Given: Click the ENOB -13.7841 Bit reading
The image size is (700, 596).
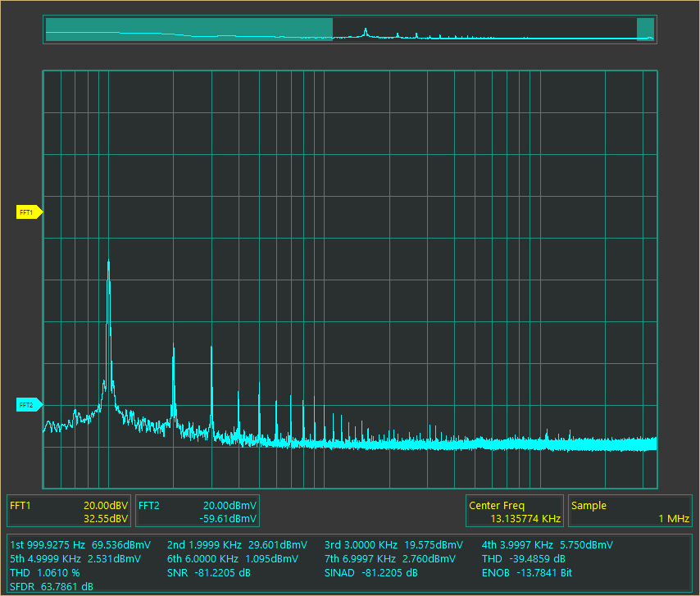Looking at the screenshot, I should point(527,573).
